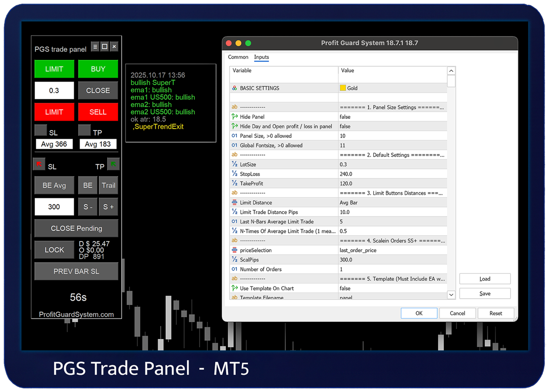Image resolution: width=549 pixels, height=392 pixels.
Task: Click the Avg 366 stop loss field
Action: pos(54,144)
